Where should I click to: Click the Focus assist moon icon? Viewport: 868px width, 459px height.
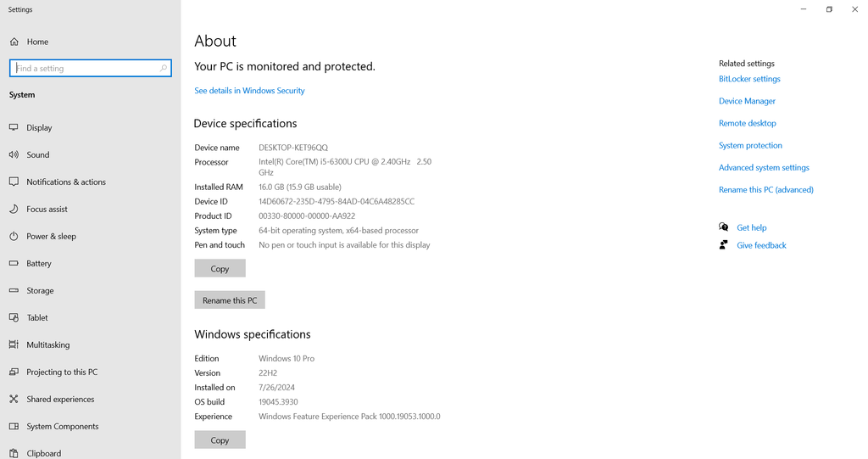click(x=14, y=209)
